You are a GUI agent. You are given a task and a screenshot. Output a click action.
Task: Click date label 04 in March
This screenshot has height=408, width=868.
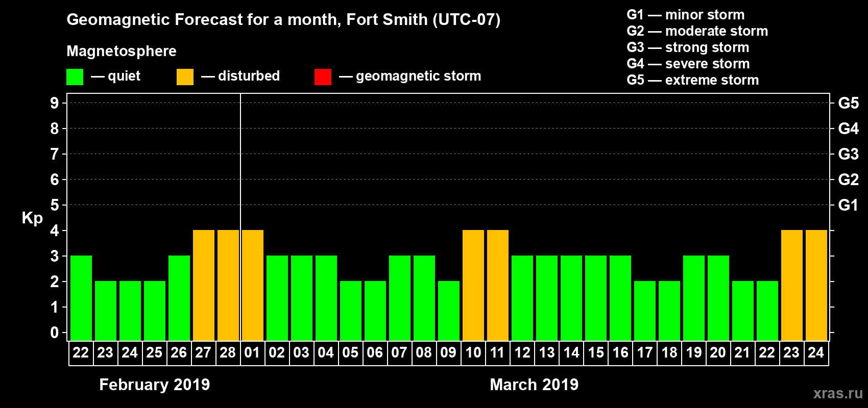(326, 353)
